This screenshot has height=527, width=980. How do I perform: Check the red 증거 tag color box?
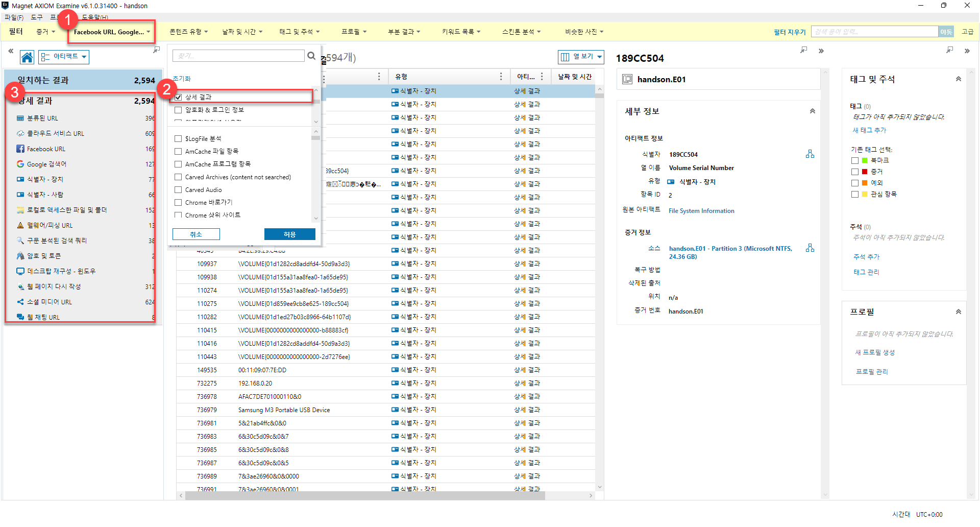pyautogui.click(x=855, y=172)
